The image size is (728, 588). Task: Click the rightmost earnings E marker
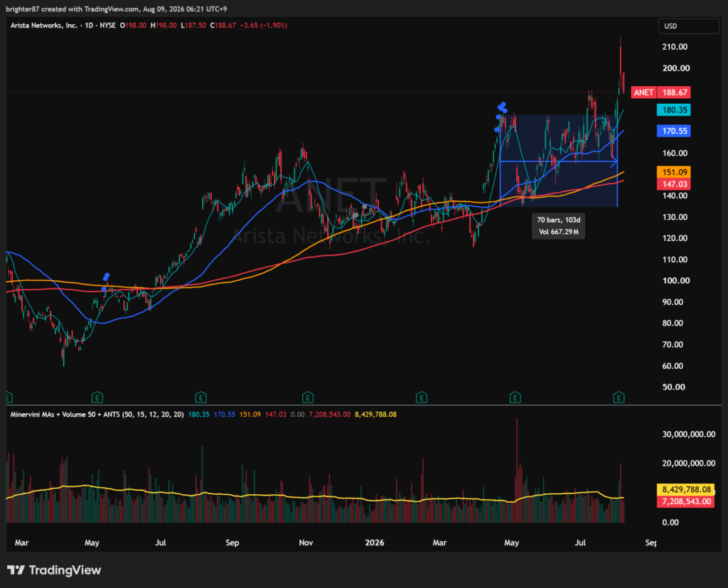tap(619, 397)
